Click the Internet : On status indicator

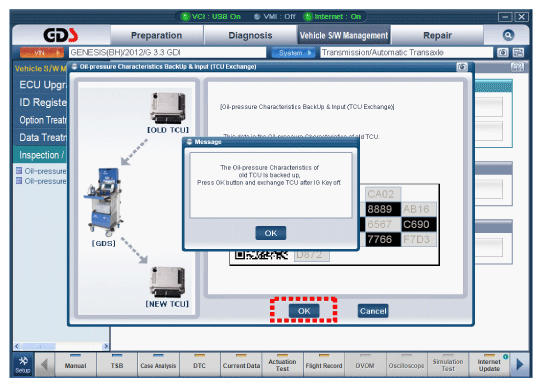(x=333, y=17)
